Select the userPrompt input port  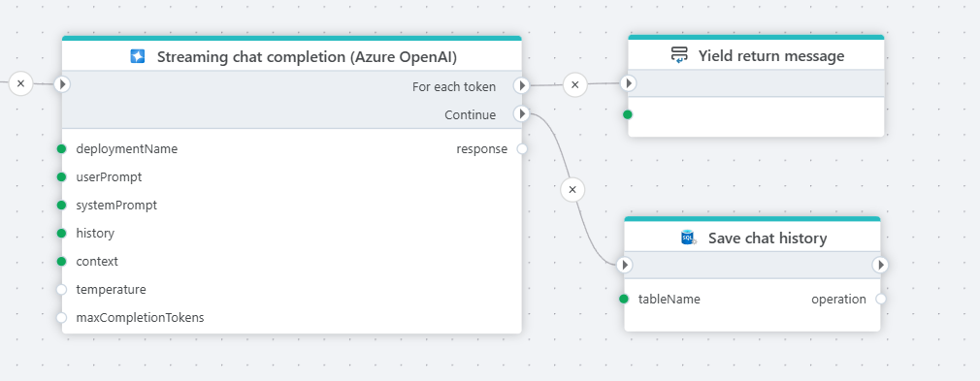[61, 176]
